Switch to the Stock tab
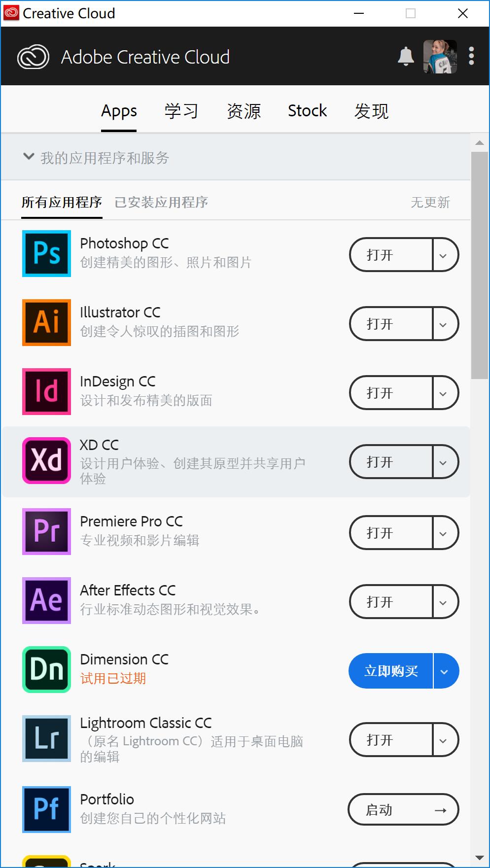Image resolution: width=490 pixels, height=868 pixels. point(307,111)
